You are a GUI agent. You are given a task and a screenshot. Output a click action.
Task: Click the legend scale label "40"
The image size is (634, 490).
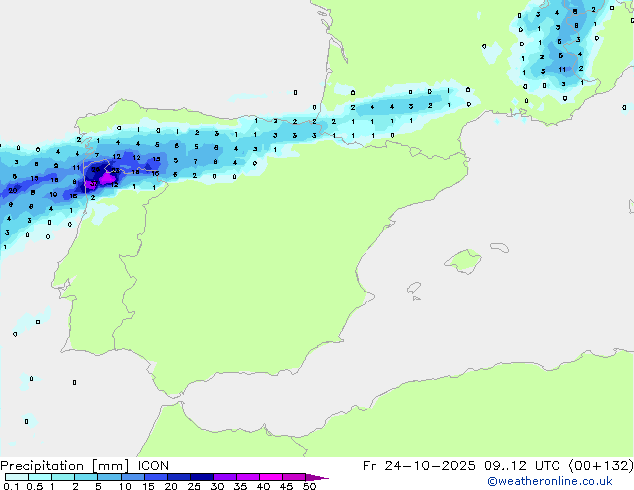coord(263,486)
